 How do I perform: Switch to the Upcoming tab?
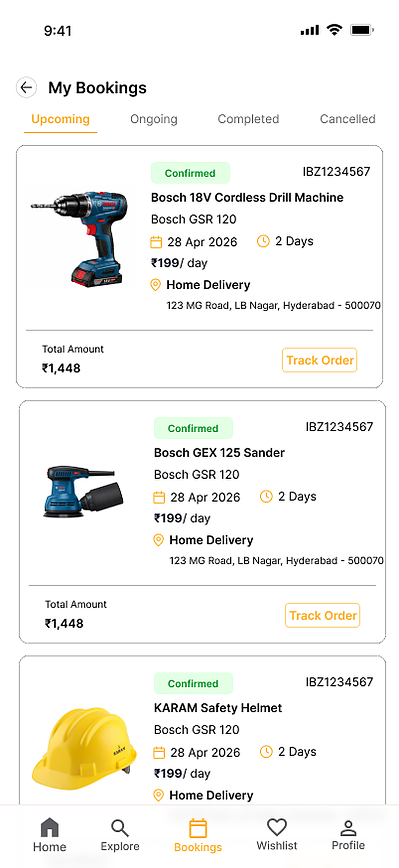click(61, 119)
